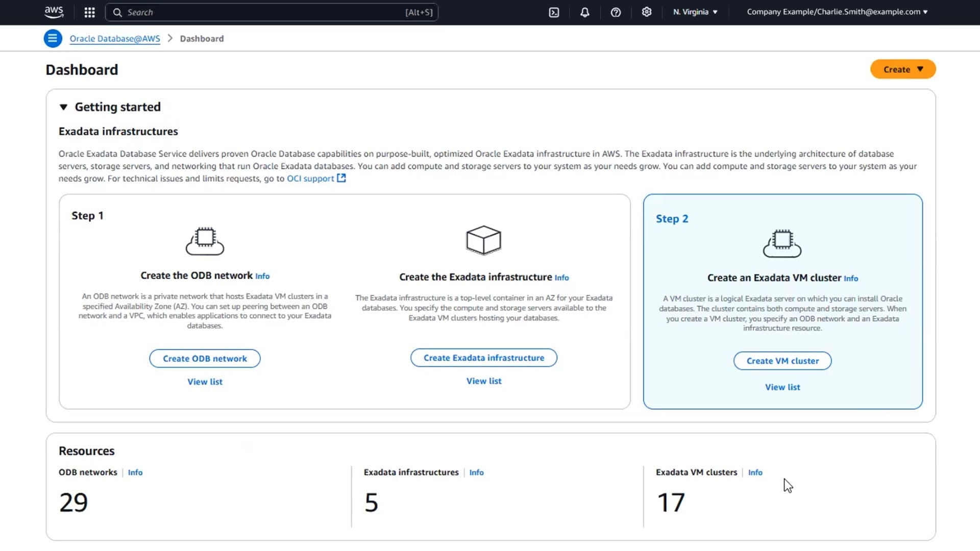The height and width of the screenshot is (551, 980).
Task: Select the Dashboard breadcrumb item
Action: click(x=202, y=38)
